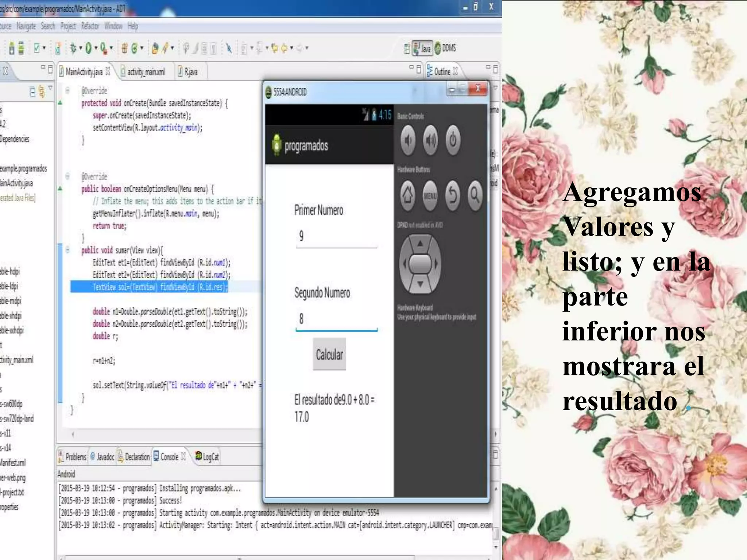Switch to the activity_main.xml editor tab
747x560 pixels.
[x=146, y=72]
